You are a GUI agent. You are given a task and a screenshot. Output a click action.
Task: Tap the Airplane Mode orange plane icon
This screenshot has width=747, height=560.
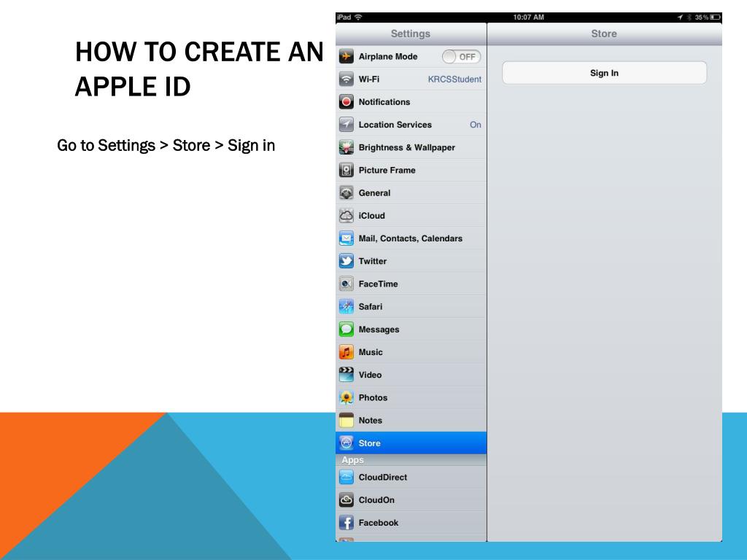click(x=347, y=56)
